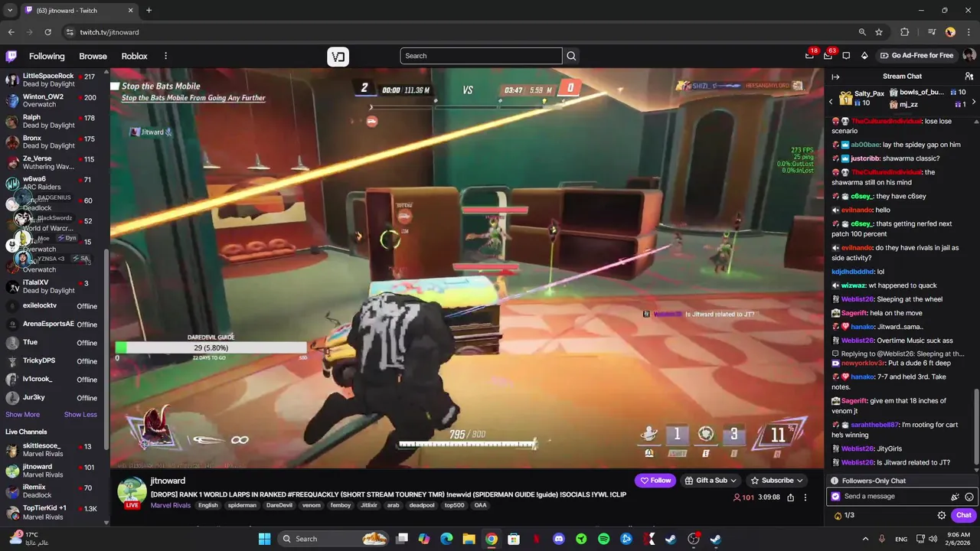
Task: Click the logo overlay at top center
Action: pos(338,56)
